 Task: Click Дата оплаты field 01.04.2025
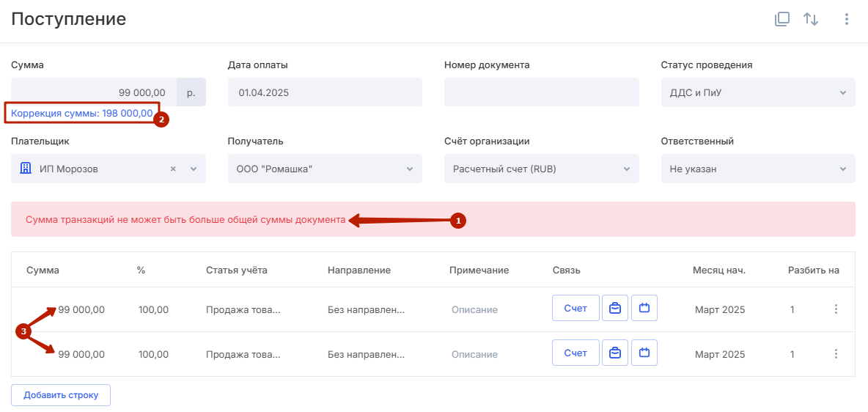click(325, 92)
